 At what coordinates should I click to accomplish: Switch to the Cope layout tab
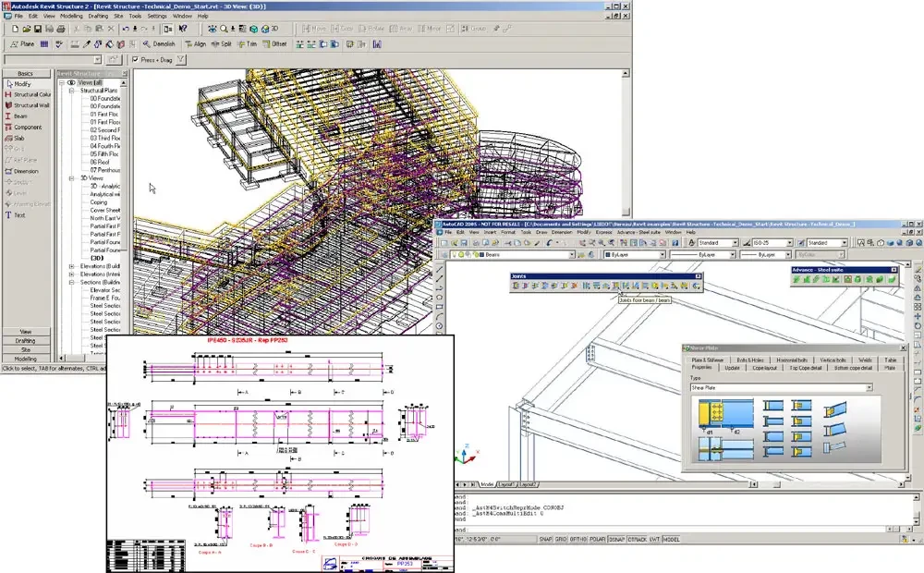pos(764,368)
